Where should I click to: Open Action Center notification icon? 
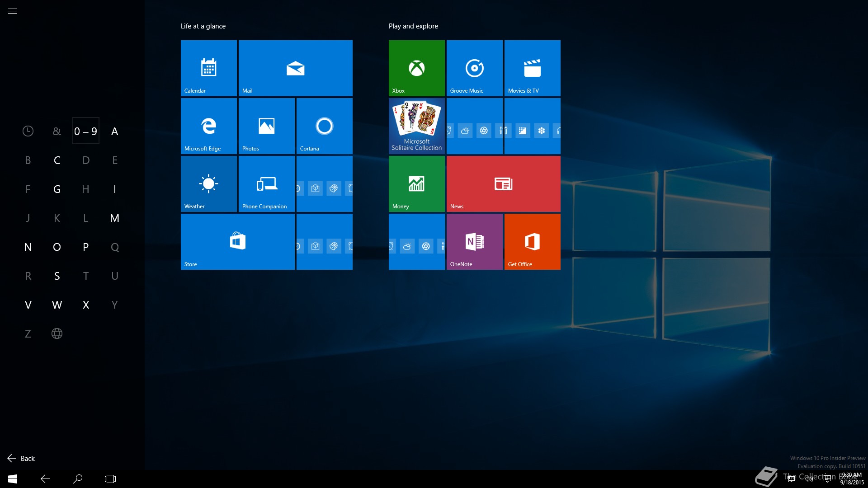[827, 479]
